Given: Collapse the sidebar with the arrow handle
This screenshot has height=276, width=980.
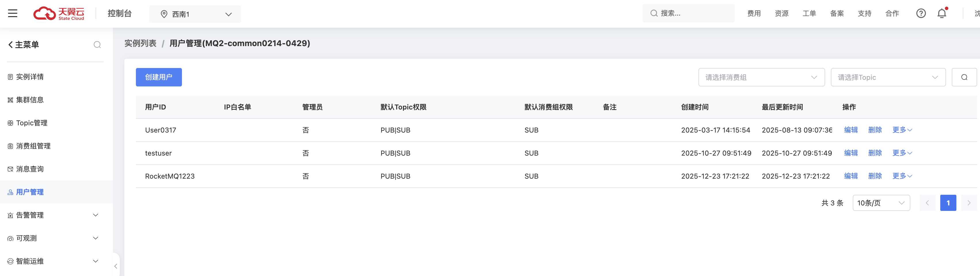Looking at the screenshot, I should click(116, 266).
